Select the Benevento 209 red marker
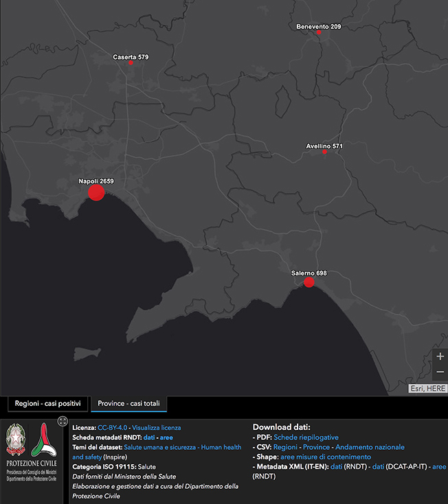 tap(319, 32)
